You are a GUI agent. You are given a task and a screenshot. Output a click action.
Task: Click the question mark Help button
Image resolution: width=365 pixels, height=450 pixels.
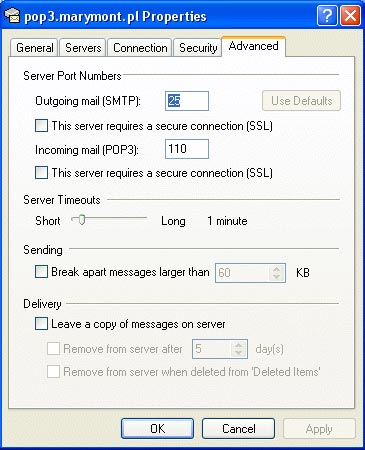pos(327,15)
